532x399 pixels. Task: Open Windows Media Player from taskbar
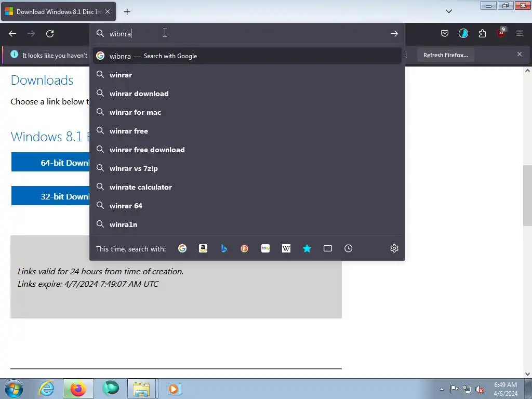point(175,389)
